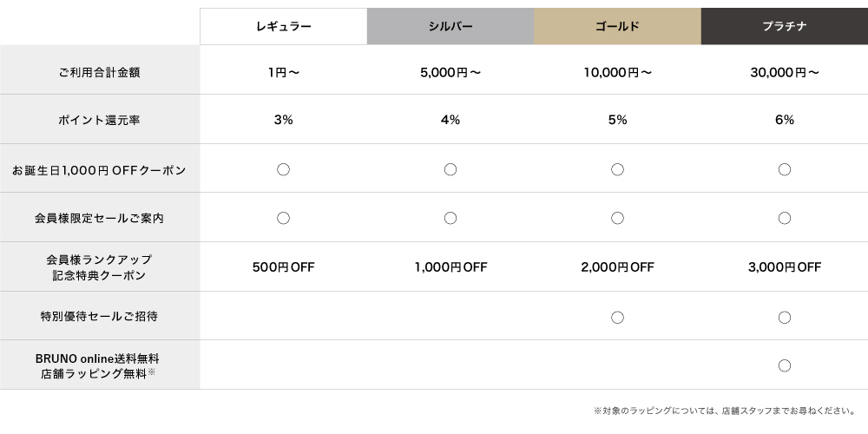Viewport: 868px width, 434px height.
Task: Click the member sale circle for プラチナ
Action: (x=785, y=218)
